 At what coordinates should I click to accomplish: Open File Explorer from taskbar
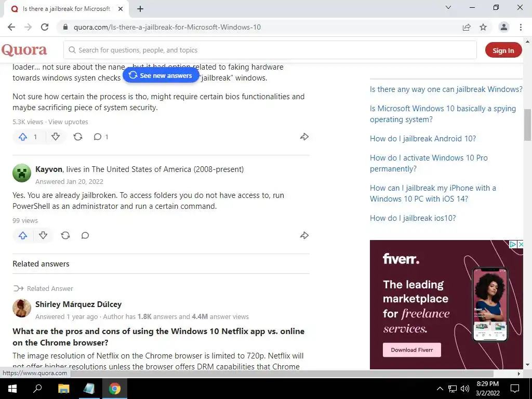[63, 389]
